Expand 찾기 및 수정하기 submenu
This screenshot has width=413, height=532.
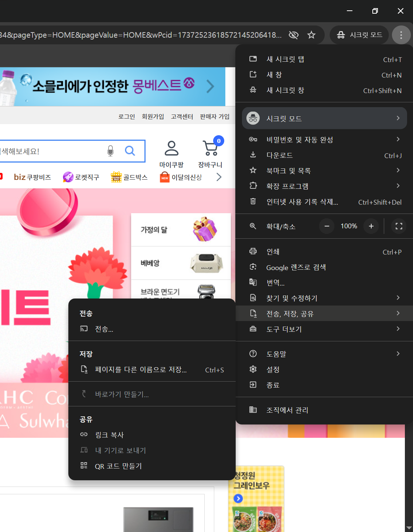tap(324, 298)
